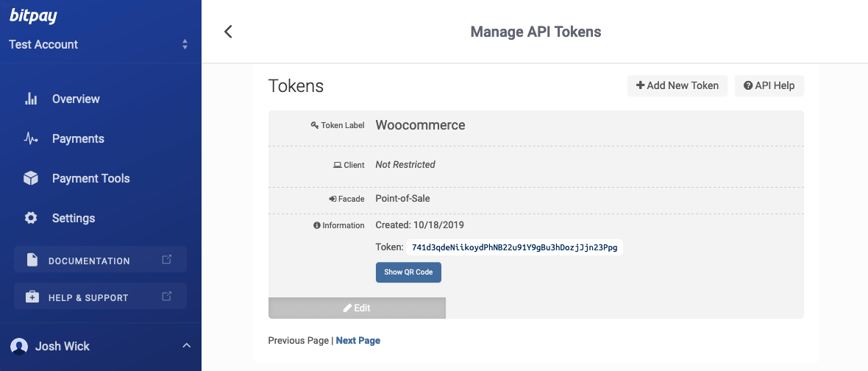Go back using the left chevron arrow
The height and width of the screenshot is (371, 868).
point(228,32)
